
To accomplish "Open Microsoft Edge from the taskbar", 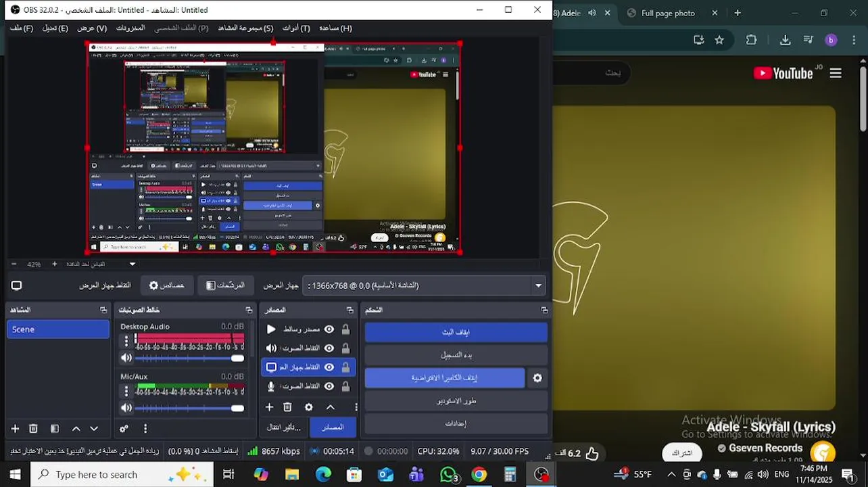I will [323, 475].
